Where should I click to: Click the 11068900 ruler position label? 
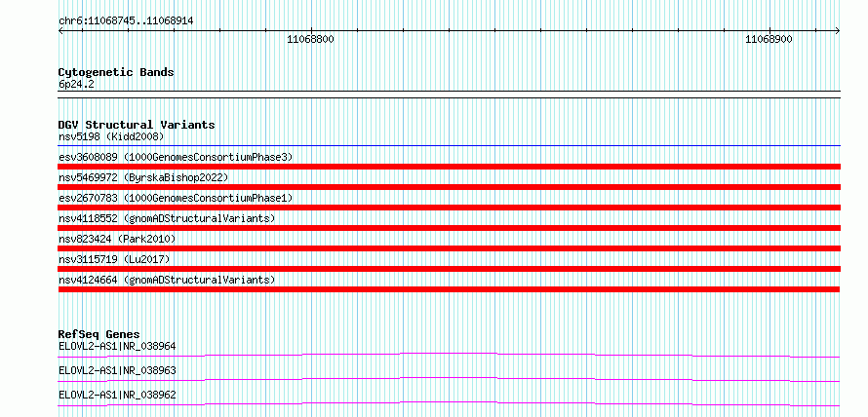tap(769, 39)
